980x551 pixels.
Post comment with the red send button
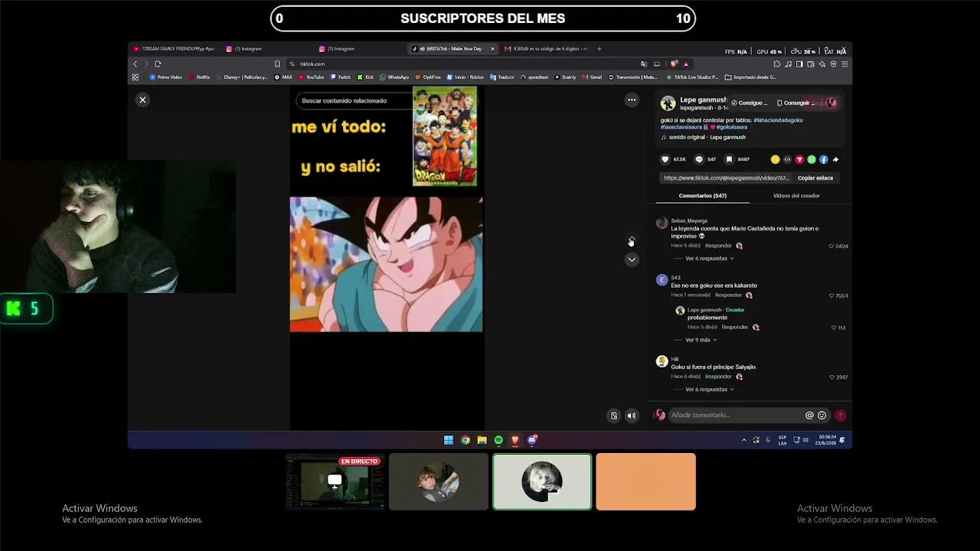coord(840,416)
